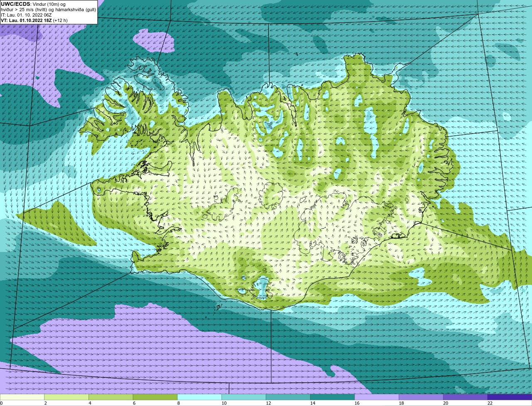Click the legend scale label '18'
The height and width of the screenshot is (406, 532).
tap(401, 403)
